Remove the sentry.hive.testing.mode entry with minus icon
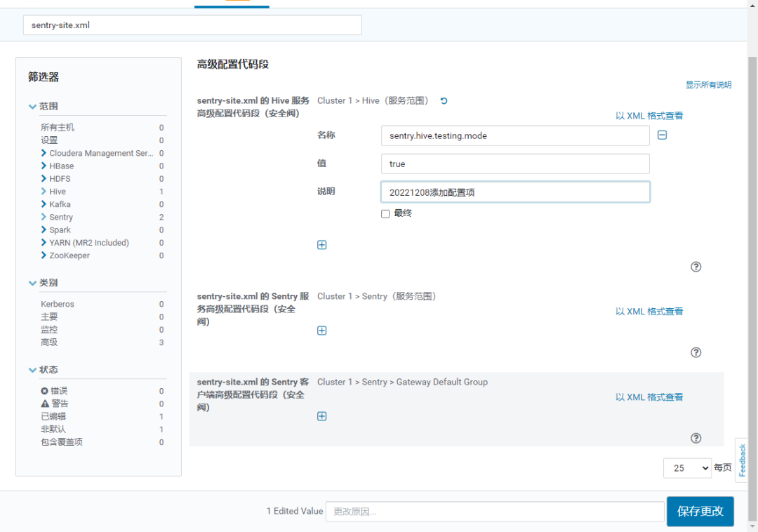 (663, 135)
